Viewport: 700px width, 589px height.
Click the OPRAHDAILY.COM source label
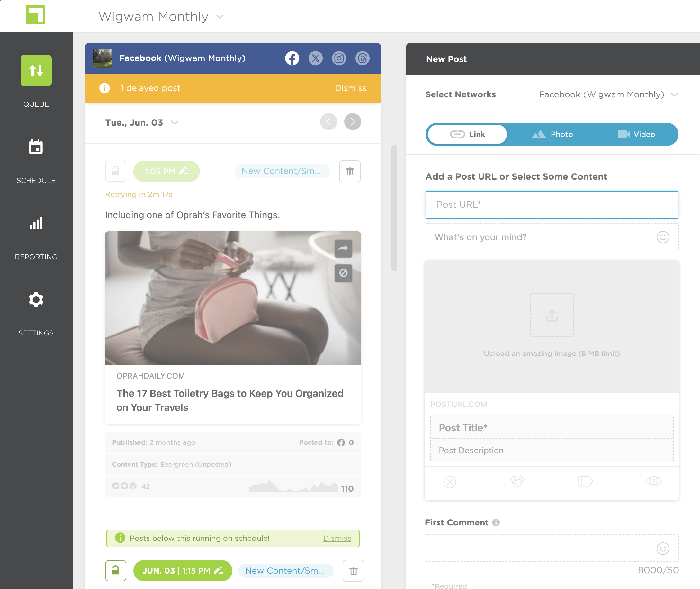[151, 376]
